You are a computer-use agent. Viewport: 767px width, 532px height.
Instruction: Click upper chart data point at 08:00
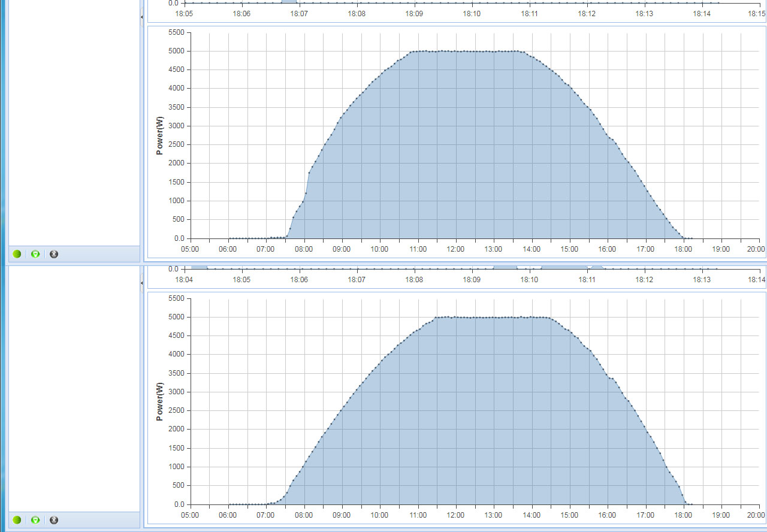(x=305, y=193)
